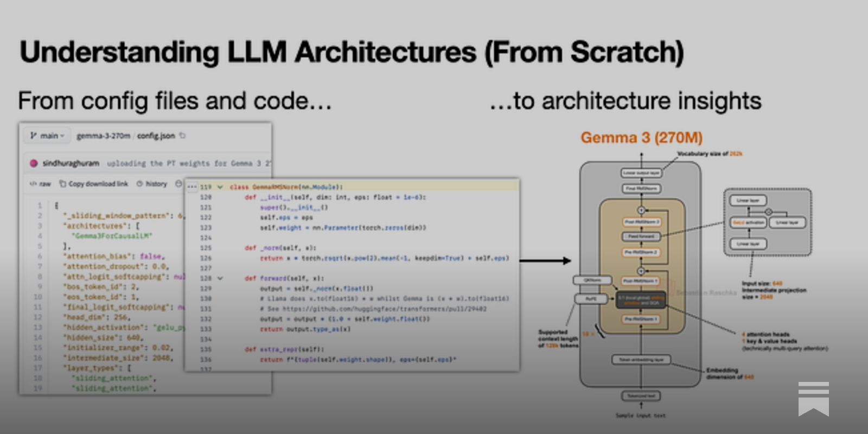Click the huggingface transformers pull URL comment
Image resolution: width=868 pixels, height=434 pixels.
coord(373,309)
